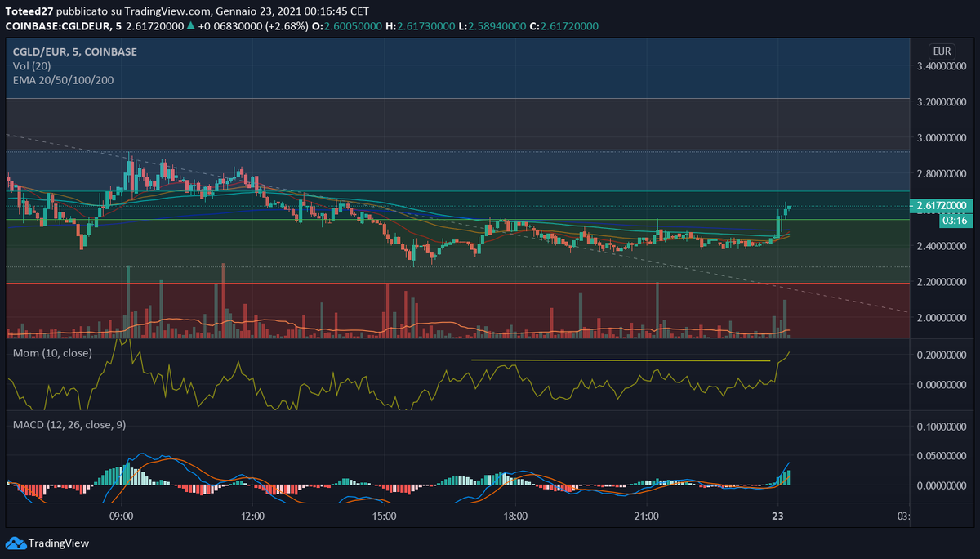Click the TradingView logo icon
The height and width of the screenshot is (559, 980).
click(x=16, y=543)
